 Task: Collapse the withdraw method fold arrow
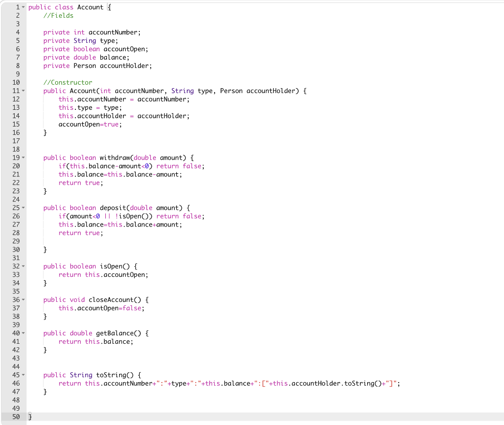click(23, 158)
